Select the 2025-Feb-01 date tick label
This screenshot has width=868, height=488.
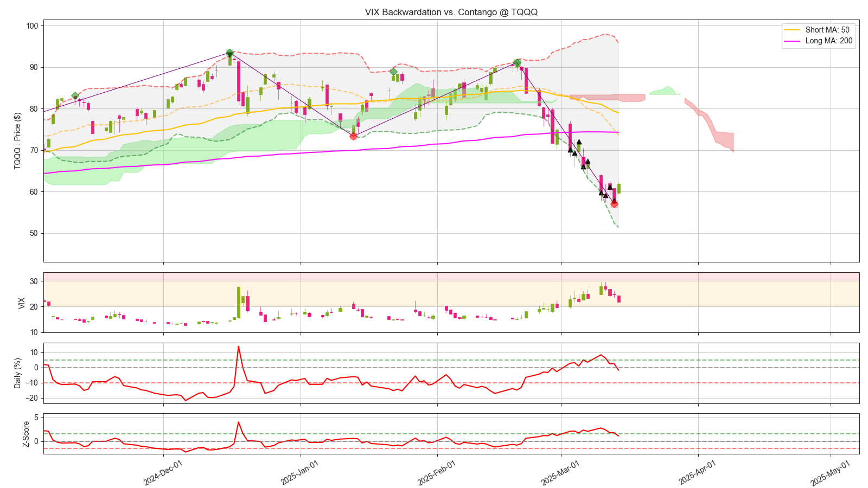pos(436,472)
